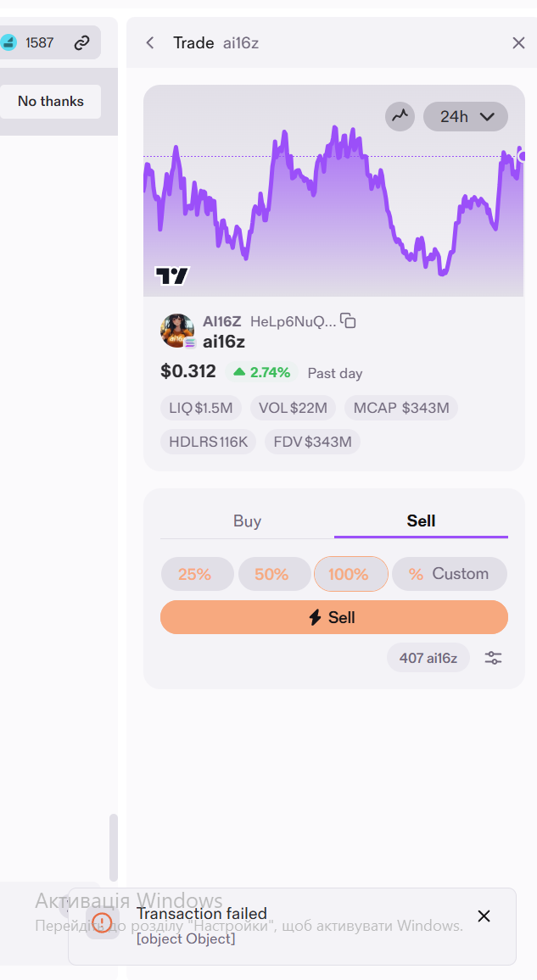This screenshot has height=980, width=537.
Task: Click the orange Sell button
Action: pyautogui.click(x=334, y=617)
